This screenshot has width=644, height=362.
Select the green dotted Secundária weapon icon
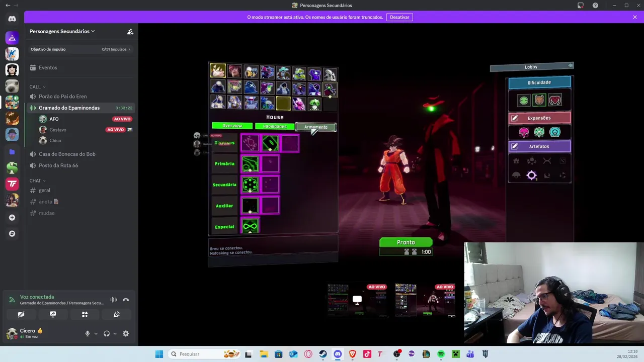(250, 185)
